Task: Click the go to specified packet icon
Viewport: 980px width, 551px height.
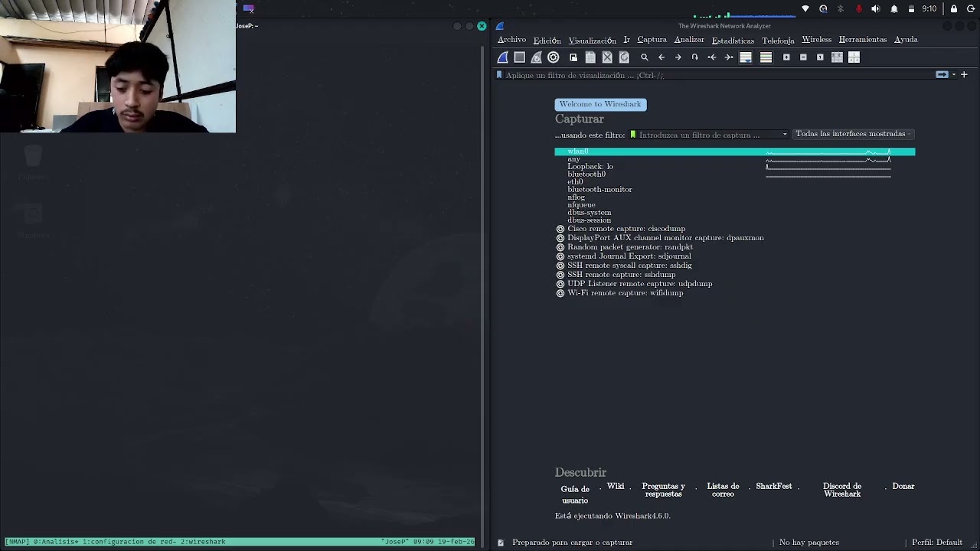Action: tap(695, 57)
